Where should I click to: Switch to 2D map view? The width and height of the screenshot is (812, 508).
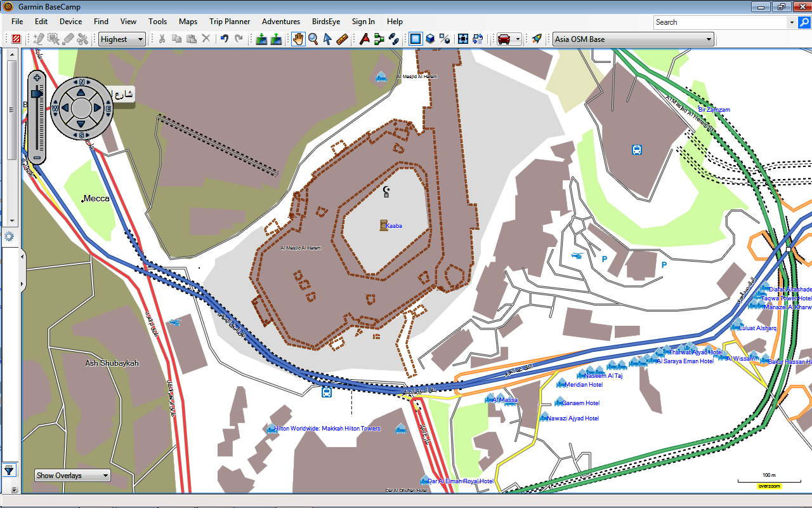tap(416, 39)
